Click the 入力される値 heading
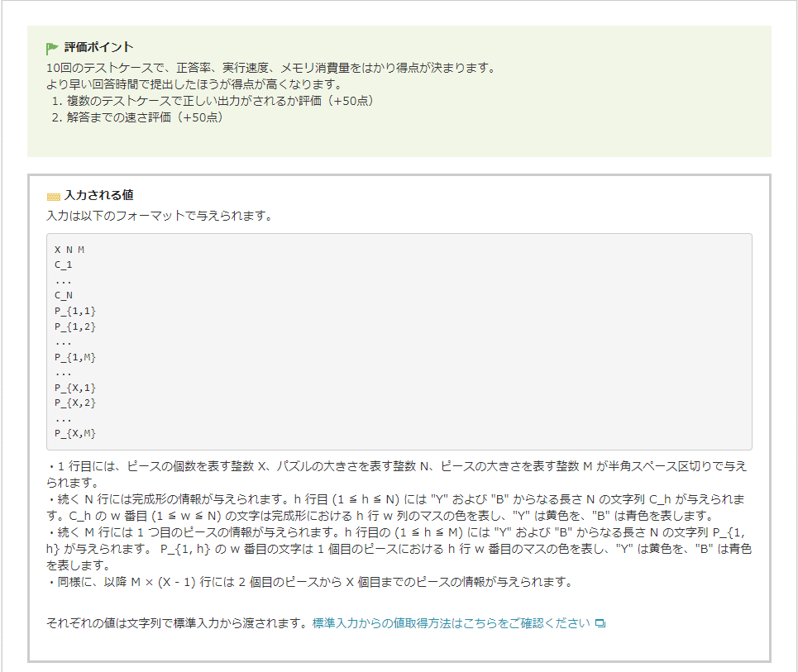Viewport: 798px width, 672px height. (x=98, y=196)
